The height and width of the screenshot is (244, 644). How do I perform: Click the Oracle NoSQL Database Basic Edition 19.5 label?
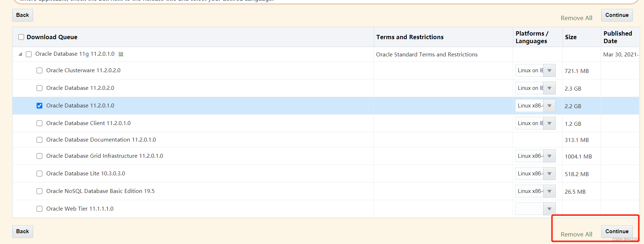pos(100,191)
